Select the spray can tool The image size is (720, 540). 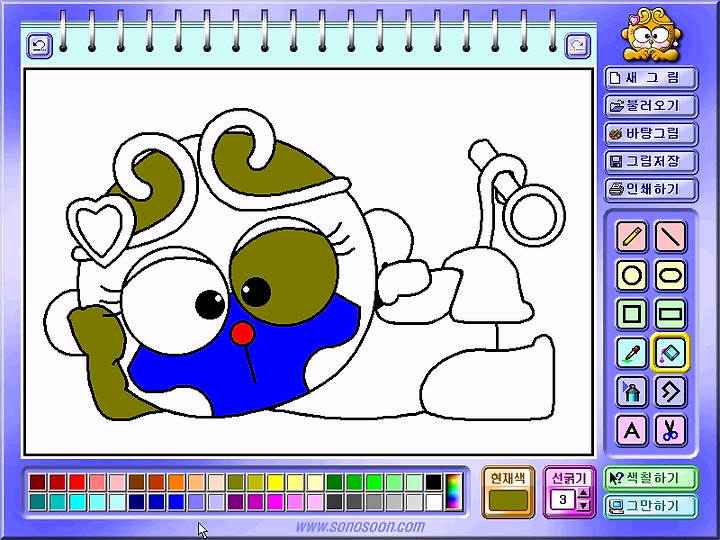click(631, 392)
